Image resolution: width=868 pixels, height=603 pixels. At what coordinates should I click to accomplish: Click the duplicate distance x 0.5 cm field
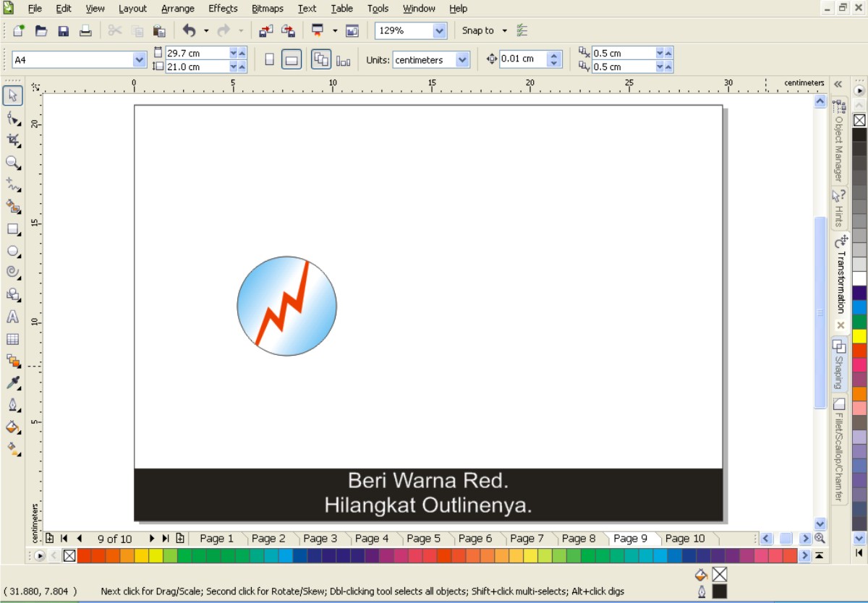coord(624,53)
